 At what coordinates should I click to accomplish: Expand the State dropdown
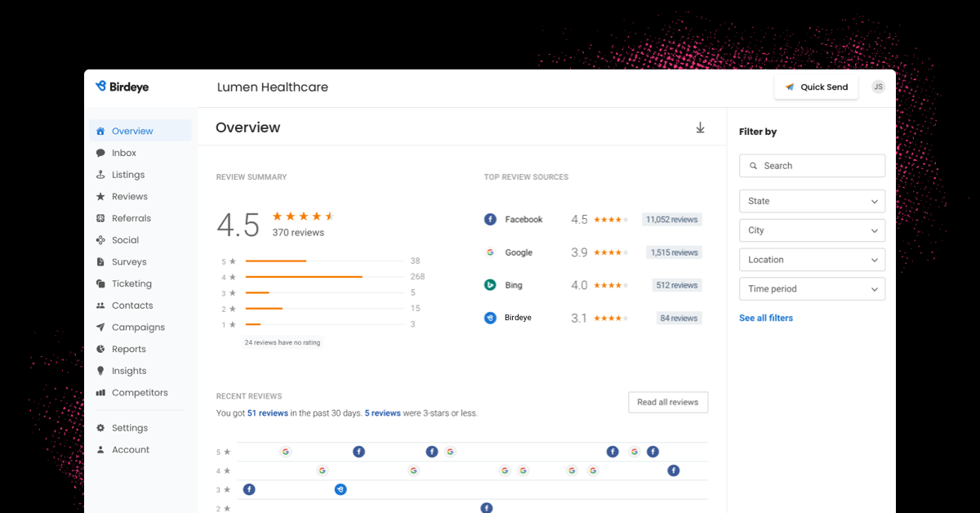812,201
